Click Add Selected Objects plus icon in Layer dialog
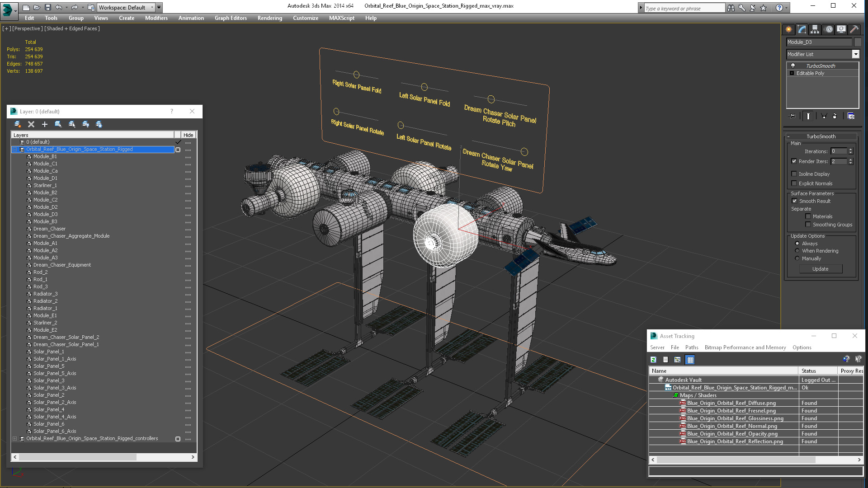Image resolution: width=868 pixels, height=488 pixels. coord(45,124)
